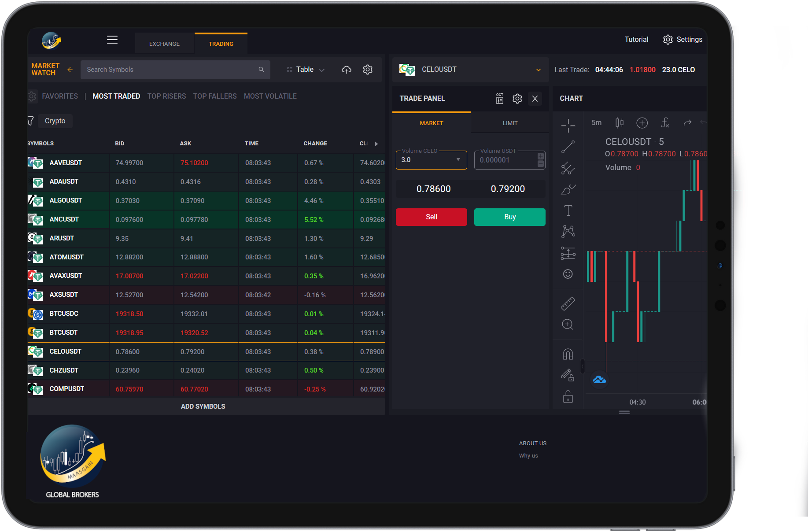The image size is (808, 532).
Task: Toggle the hamburger navigation menu
Action: pos(112,40)
